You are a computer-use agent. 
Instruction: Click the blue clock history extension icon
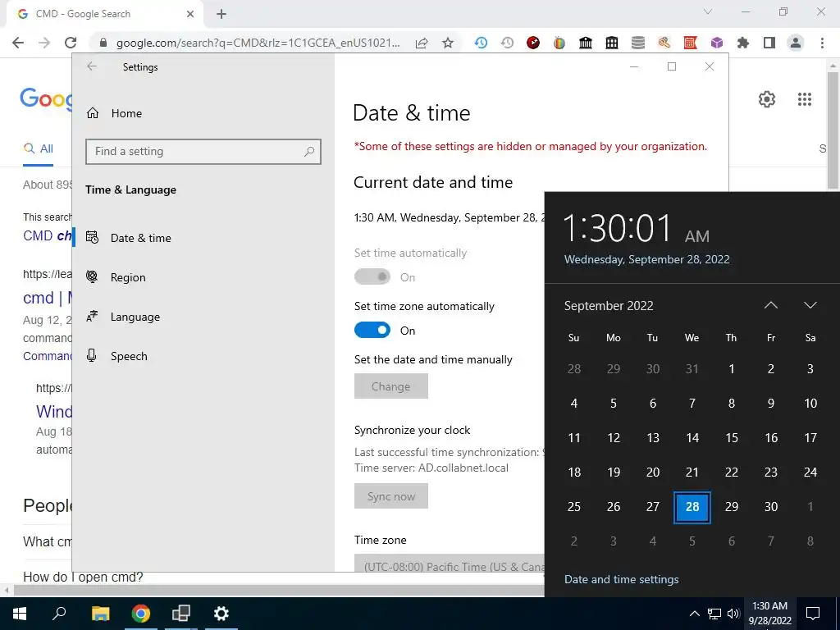pos(481,43)
